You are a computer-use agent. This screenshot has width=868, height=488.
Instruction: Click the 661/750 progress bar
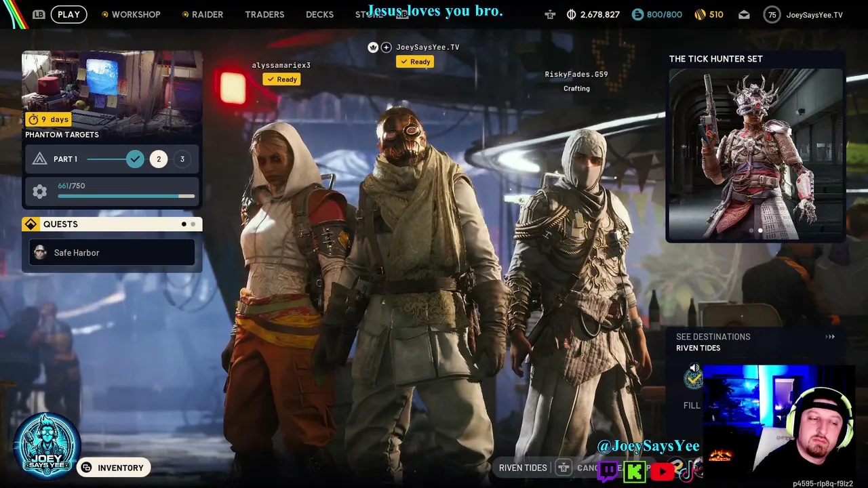[x=126, y=196]
